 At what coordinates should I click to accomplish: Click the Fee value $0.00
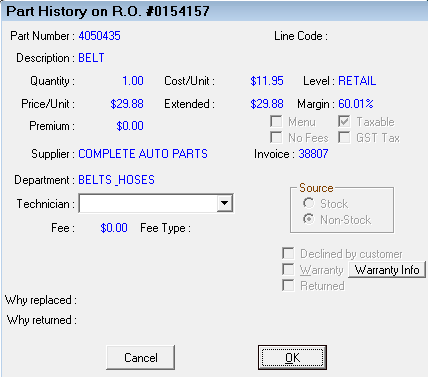[x=114, y=228]
